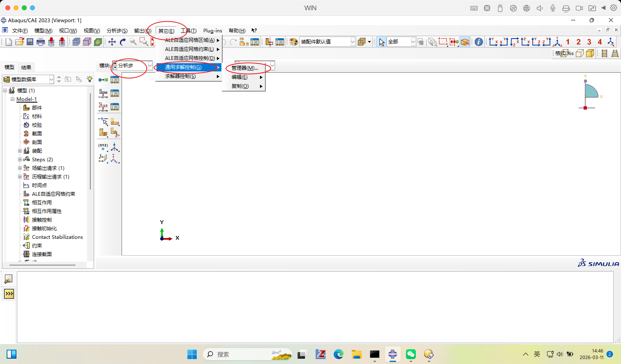Open the module dropdown showing 分析步
The height and width of the screenshot is (364, 621).
click(133, 65)
